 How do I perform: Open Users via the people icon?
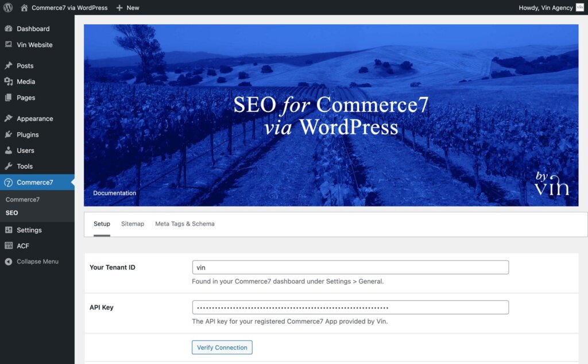9,150
